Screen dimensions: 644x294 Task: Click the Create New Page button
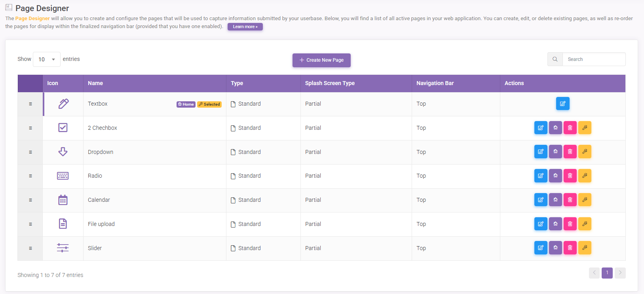(x=321, y=60)
